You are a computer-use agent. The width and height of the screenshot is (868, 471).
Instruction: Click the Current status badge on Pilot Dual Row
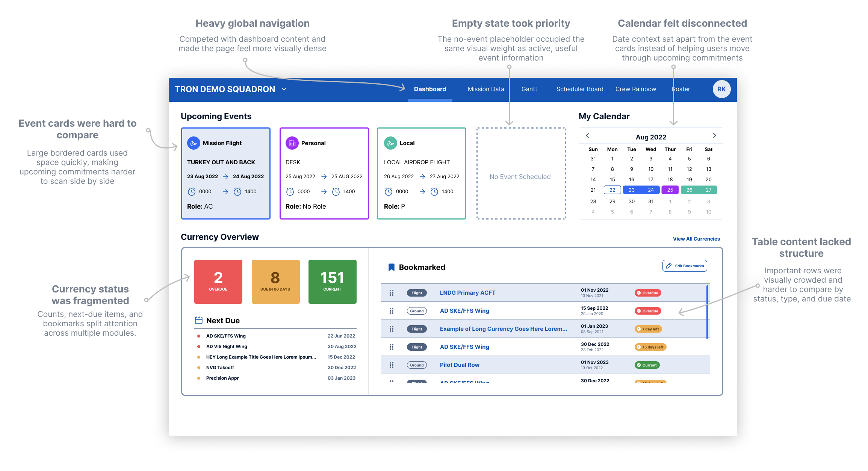pos(647,365)
